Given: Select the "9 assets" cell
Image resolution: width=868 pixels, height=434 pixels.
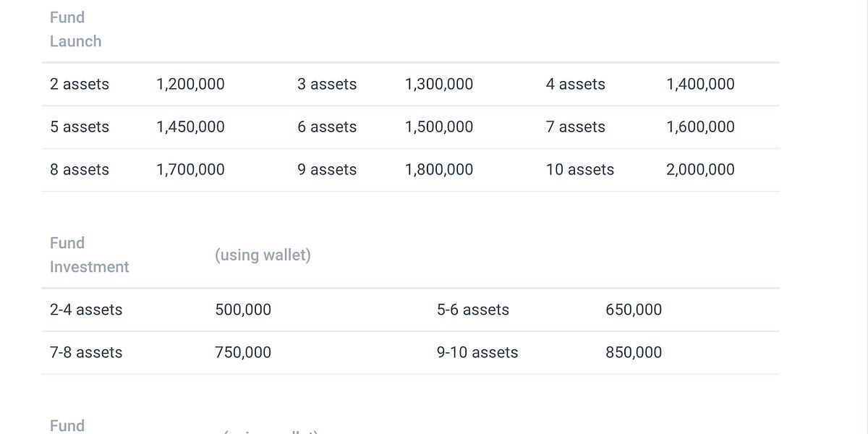Looking at the screenshot, I should point(327,169).
